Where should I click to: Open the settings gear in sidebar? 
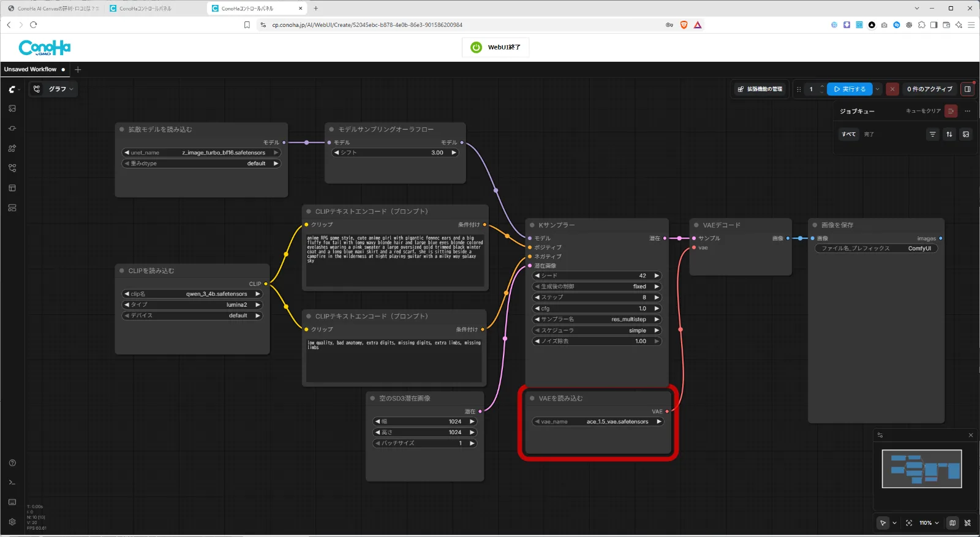[12, 522]
